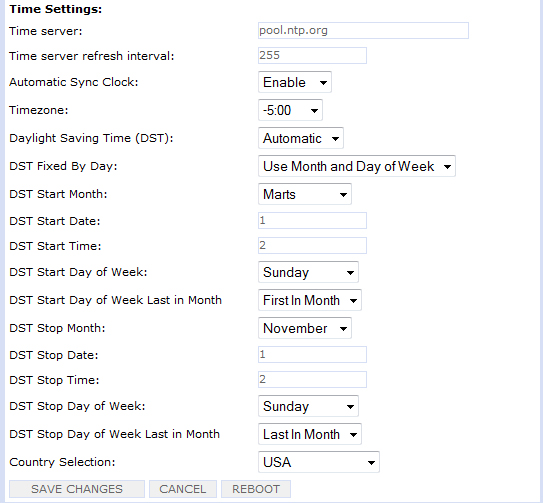543x503 pixels.
Task: Click the Time server input field
Action: 363,30
